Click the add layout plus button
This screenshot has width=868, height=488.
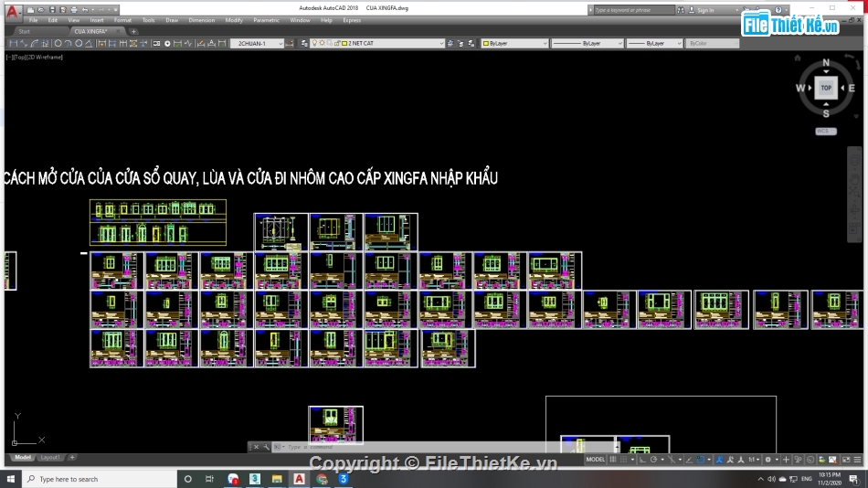click(72, 458)
